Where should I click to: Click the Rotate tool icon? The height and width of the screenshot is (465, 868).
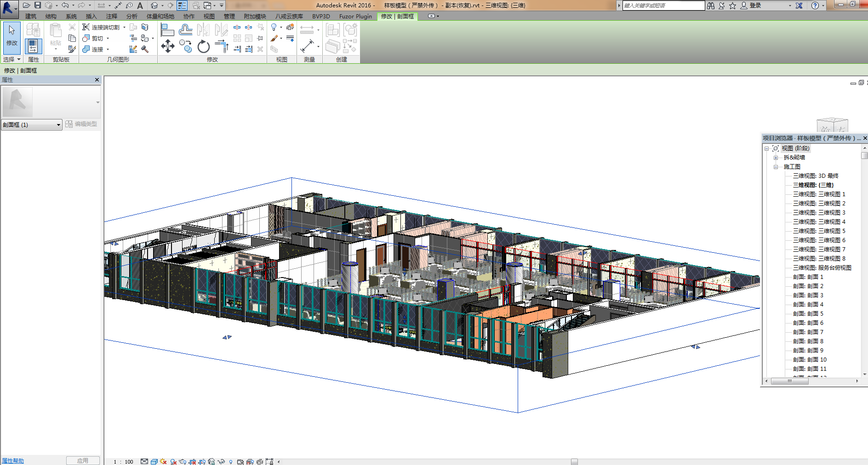click(x=203, y=46)
